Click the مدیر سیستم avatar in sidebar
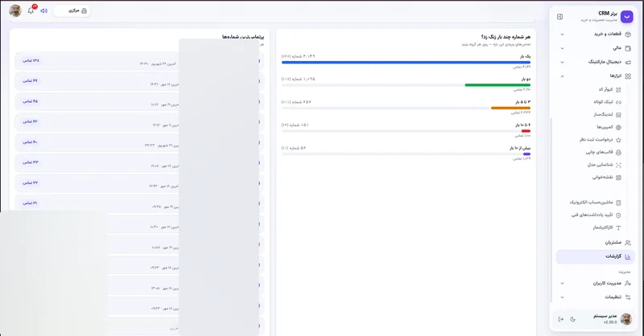This screenshot has height=336, width=644. (626, 319)
